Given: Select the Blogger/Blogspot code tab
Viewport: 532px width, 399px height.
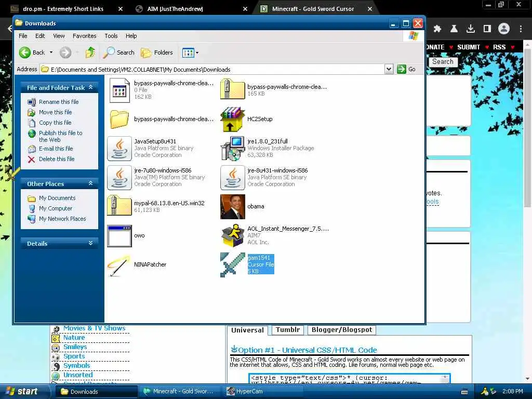Looking at the screenshot, I should [342, 330].
